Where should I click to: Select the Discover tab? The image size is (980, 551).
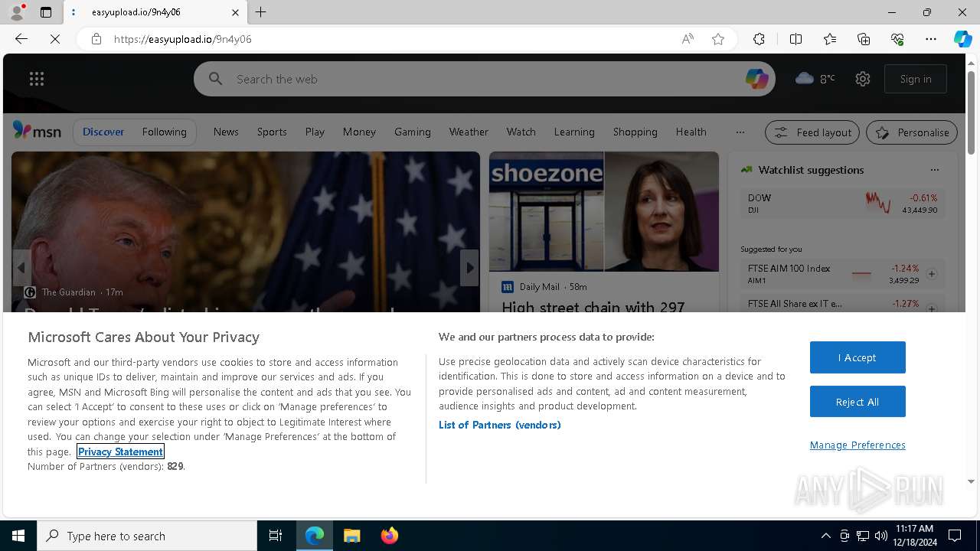(103, 132)
